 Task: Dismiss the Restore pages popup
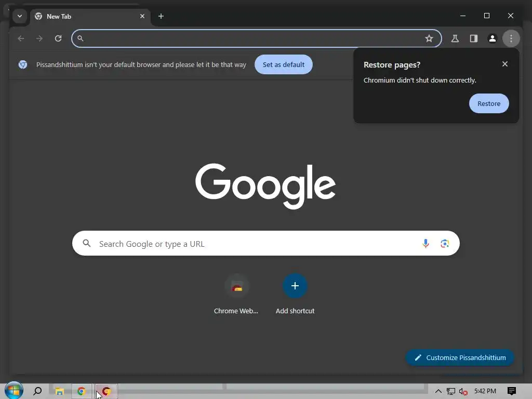tap(505, 64)
